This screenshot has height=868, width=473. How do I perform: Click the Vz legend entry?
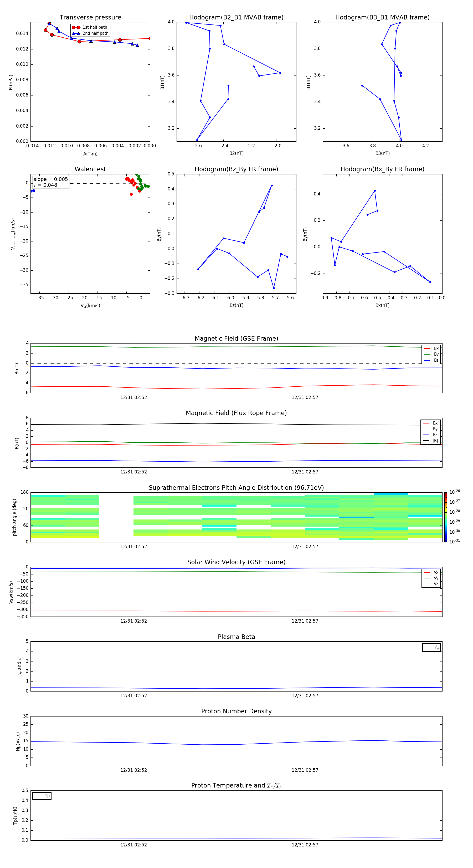click(x=431, y=584)
